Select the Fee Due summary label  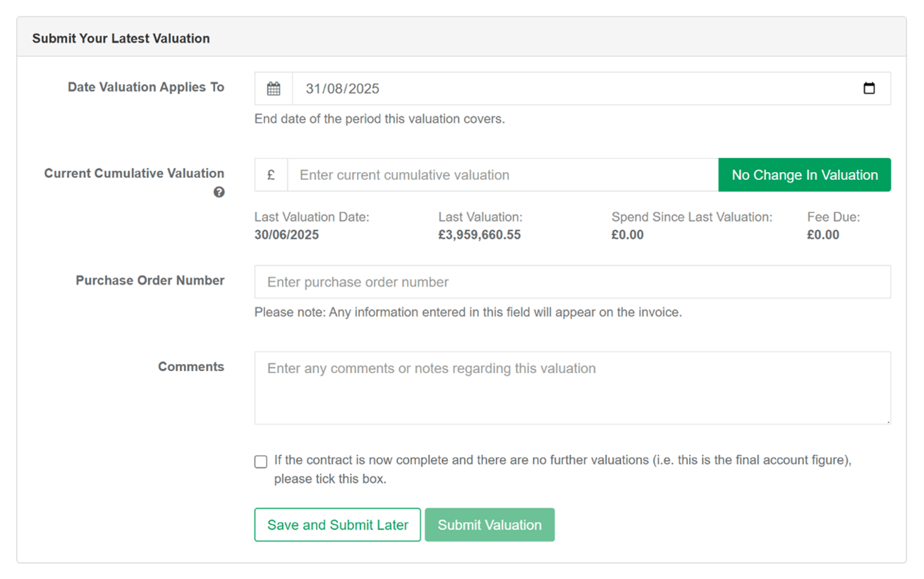[x=833, y=217]
